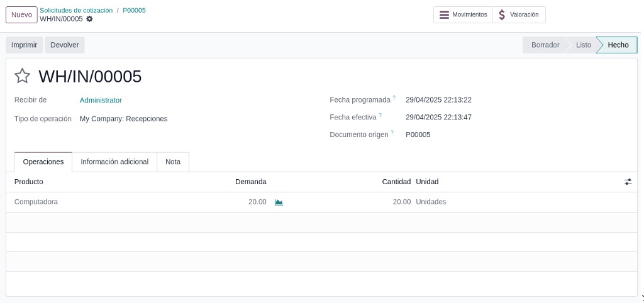Screen dimensions: 644x303
Task: Click the WH/IN/00005 record title heading
Action: [90, 77]
